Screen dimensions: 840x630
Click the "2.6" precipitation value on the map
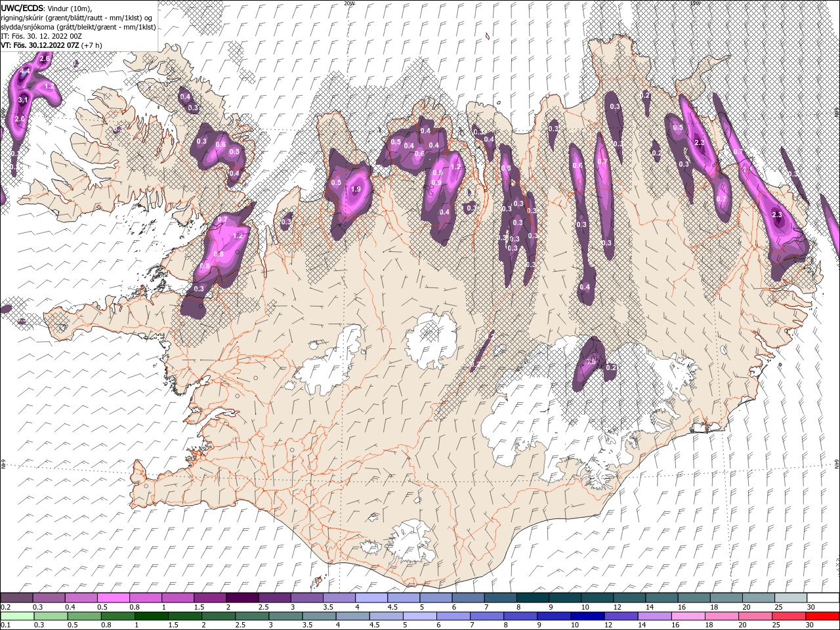[x=45, y=59]
